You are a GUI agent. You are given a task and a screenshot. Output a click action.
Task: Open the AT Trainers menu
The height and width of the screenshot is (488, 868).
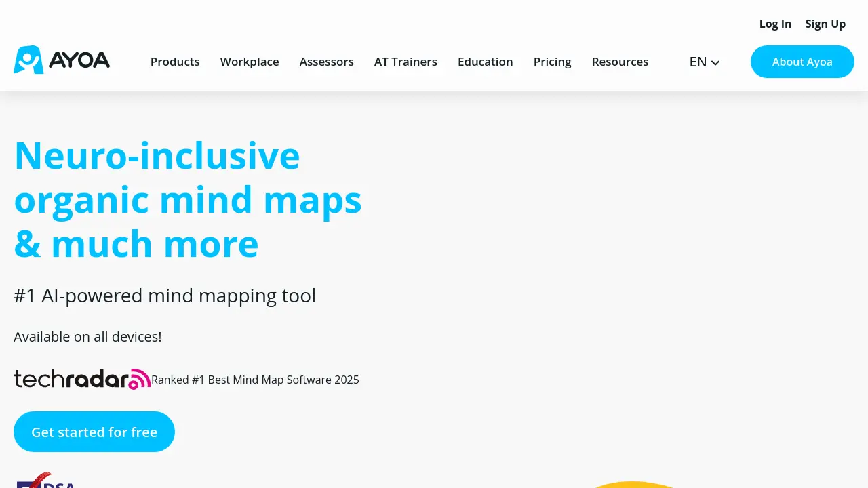[406, 62]
